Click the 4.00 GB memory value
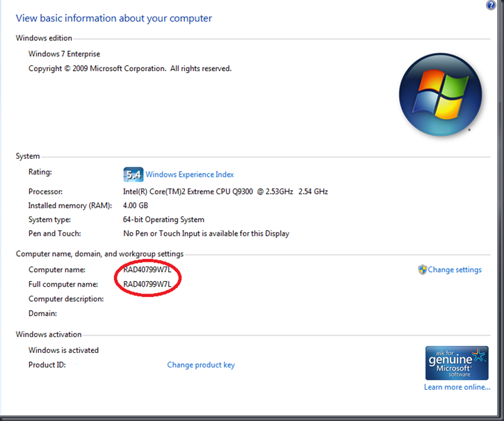 pos(136,205)
